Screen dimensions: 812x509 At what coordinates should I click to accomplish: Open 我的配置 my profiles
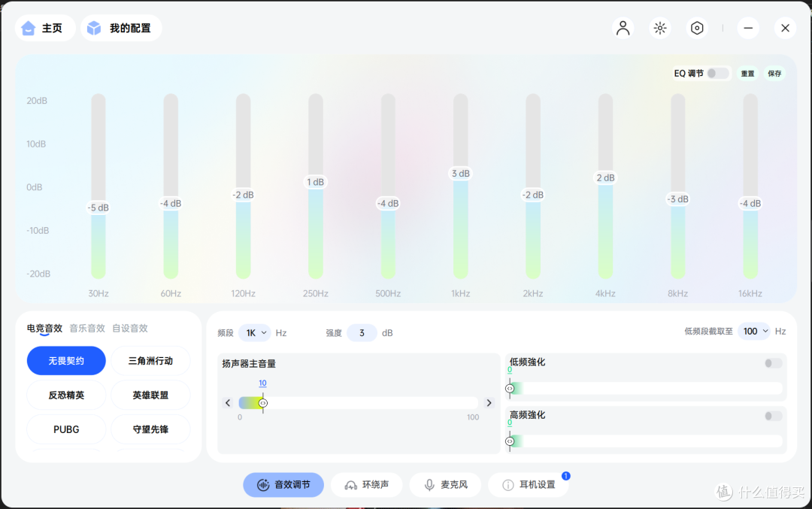click(121, 28)
